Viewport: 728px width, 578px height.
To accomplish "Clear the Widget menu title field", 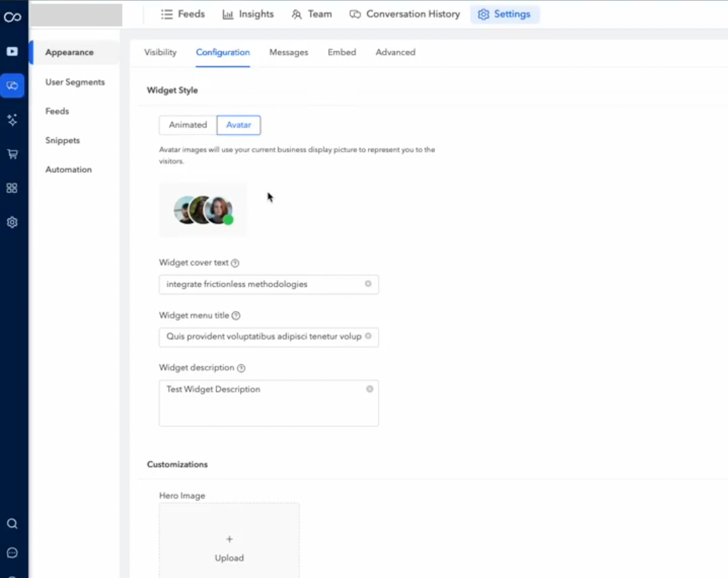I will click(x=368, y=336).
